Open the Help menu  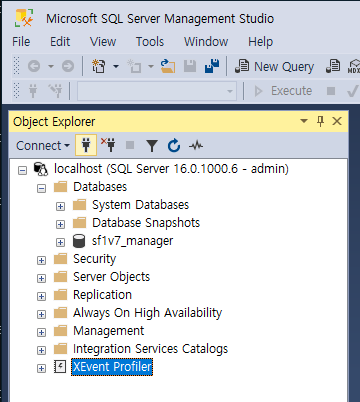260,42
